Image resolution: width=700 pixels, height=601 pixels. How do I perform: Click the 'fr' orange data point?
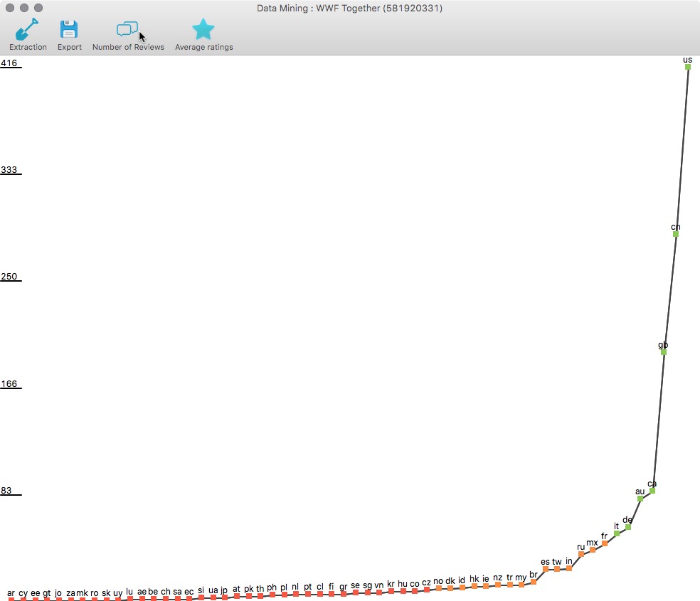[605, 543]
